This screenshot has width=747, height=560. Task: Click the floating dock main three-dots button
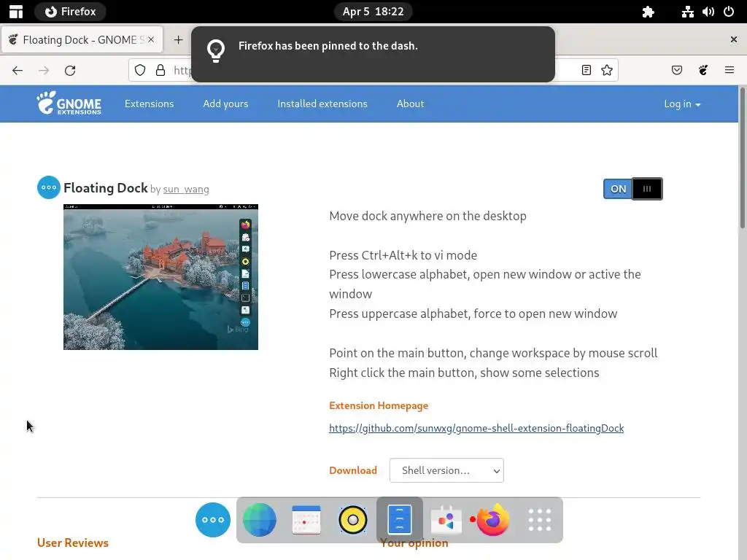click(213, 520)
